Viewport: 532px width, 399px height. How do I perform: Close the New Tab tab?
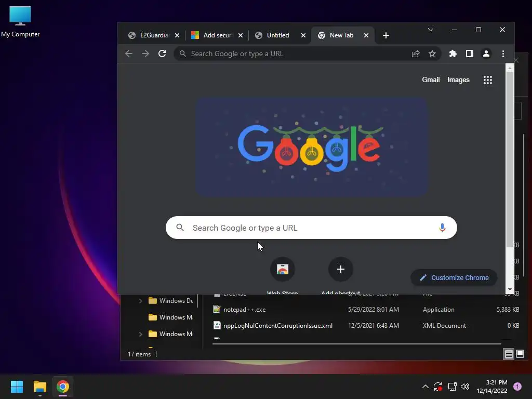[366, 35]
